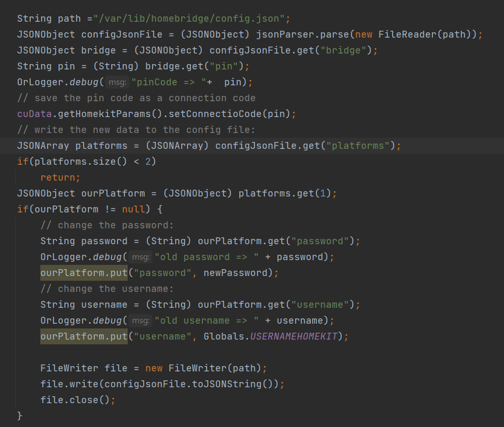This screenshot has width=504, height=427.
Task: Click the USERNAMEHOMEKIT constant
Action: [294, 336]
